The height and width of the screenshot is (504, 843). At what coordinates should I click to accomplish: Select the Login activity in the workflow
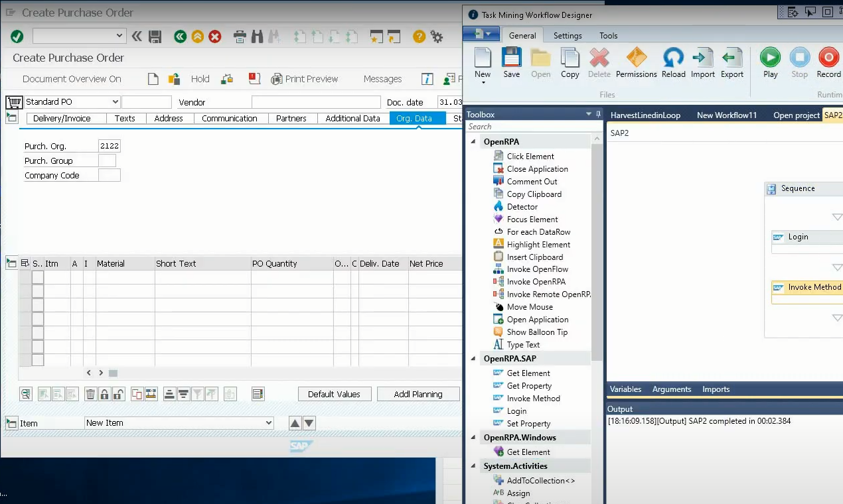(807, 241)
